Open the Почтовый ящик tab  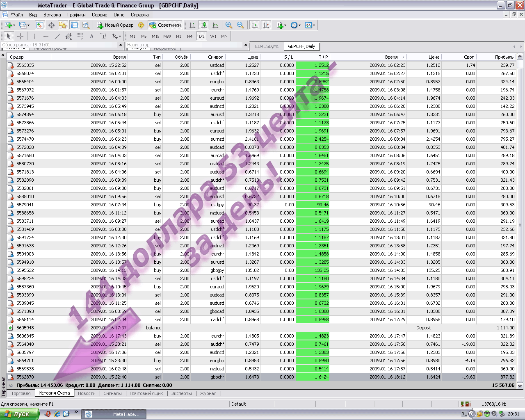tap(146, 393)
